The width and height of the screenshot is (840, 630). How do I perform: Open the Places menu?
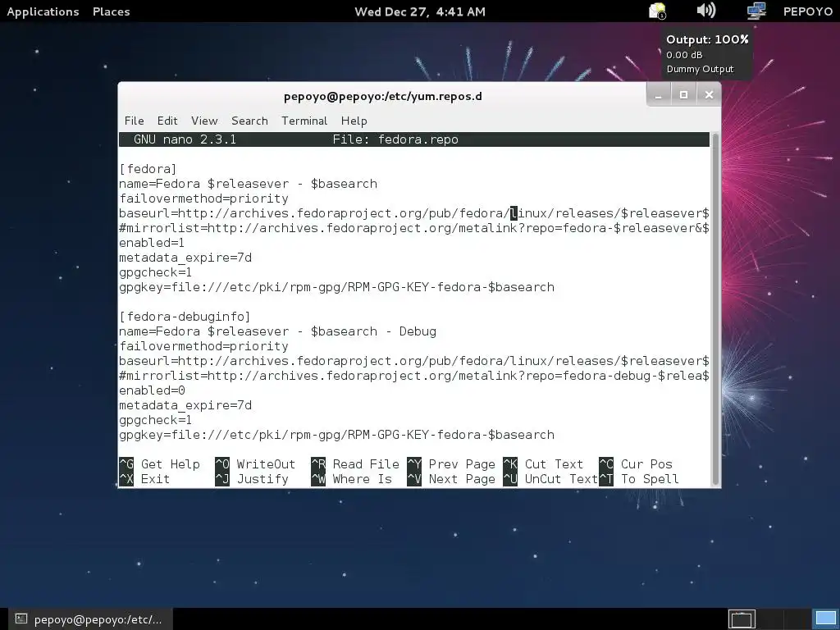tap(111, 11)
